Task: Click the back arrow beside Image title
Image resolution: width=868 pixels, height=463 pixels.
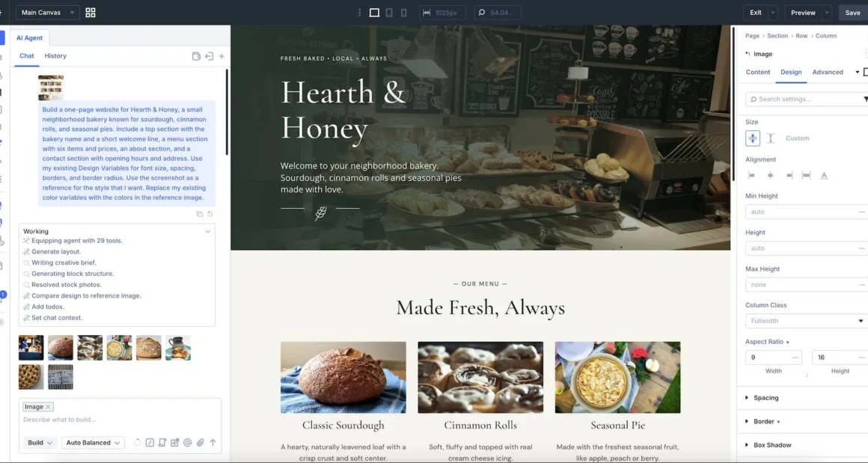Action: [748, 54]
